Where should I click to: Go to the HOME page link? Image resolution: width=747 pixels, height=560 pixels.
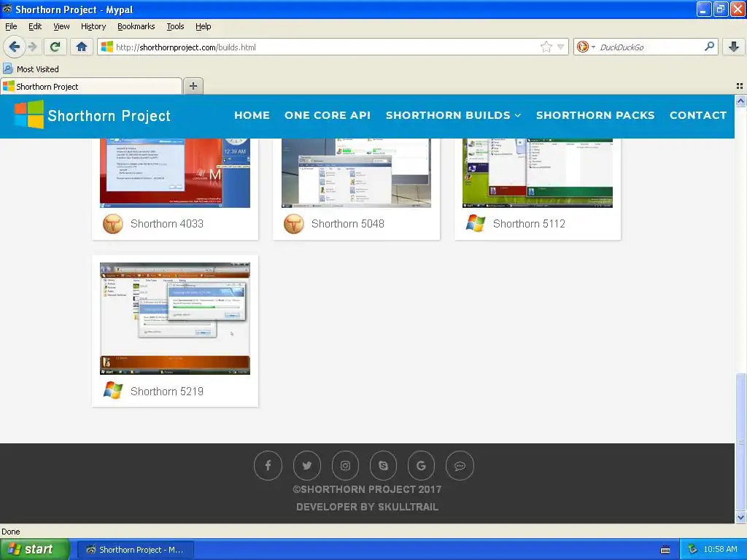[x=252, y=115]
